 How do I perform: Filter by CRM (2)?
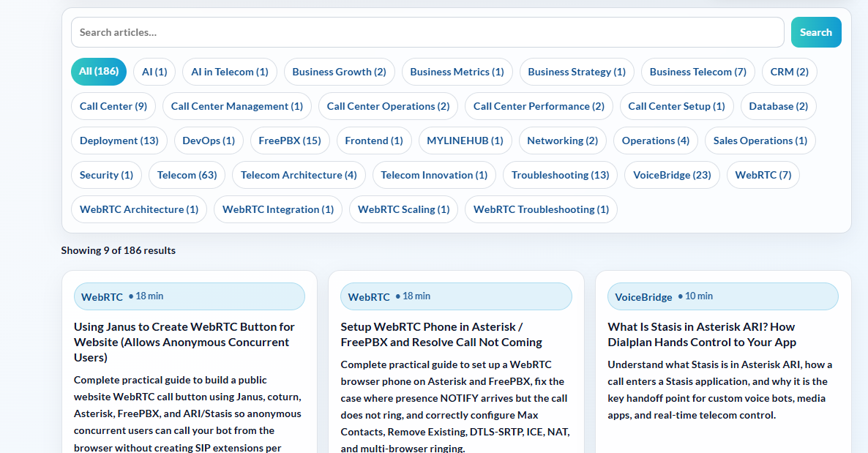[789, 72]
